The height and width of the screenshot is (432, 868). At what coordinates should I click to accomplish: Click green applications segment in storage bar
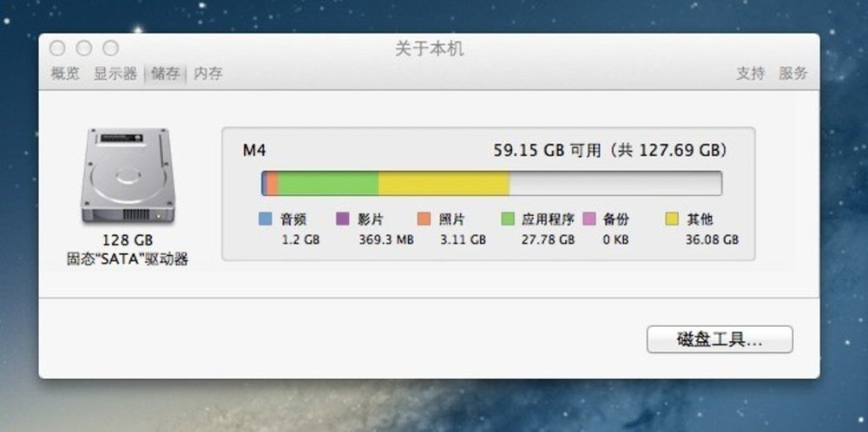point(328,183)
